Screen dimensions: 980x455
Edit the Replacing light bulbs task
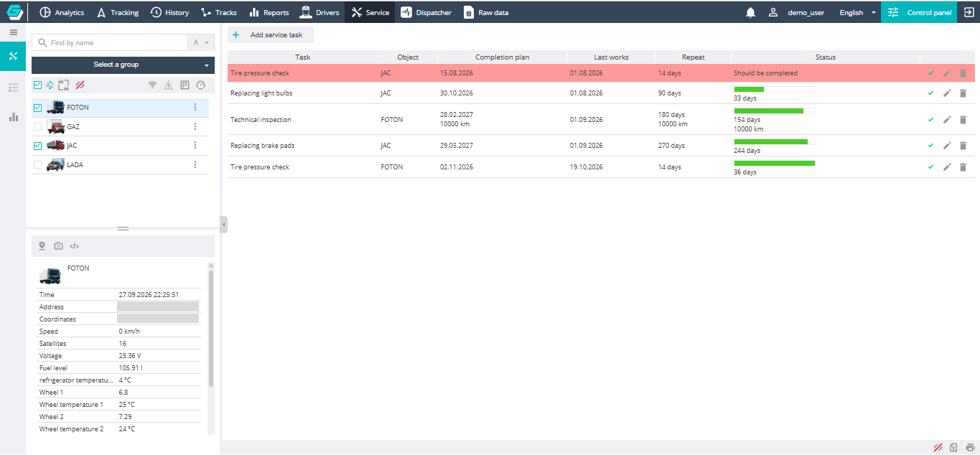[x=947, y=93]
